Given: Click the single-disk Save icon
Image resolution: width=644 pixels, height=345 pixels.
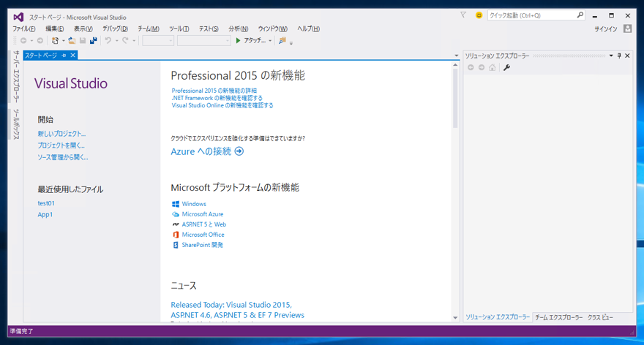Looking at the screenshot, I should click(83, 41).
